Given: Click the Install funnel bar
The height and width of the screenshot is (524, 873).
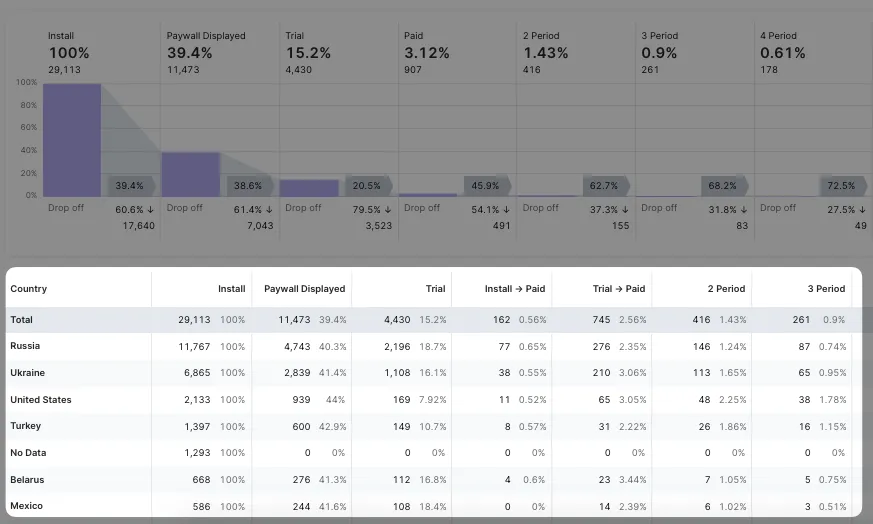Looking at the screenshot, I should click(72, 139).
